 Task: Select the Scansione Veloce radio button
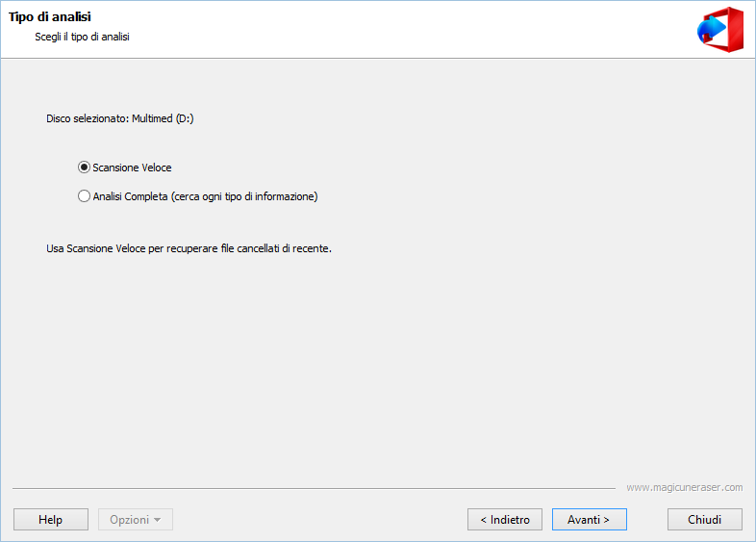[84, 168]
